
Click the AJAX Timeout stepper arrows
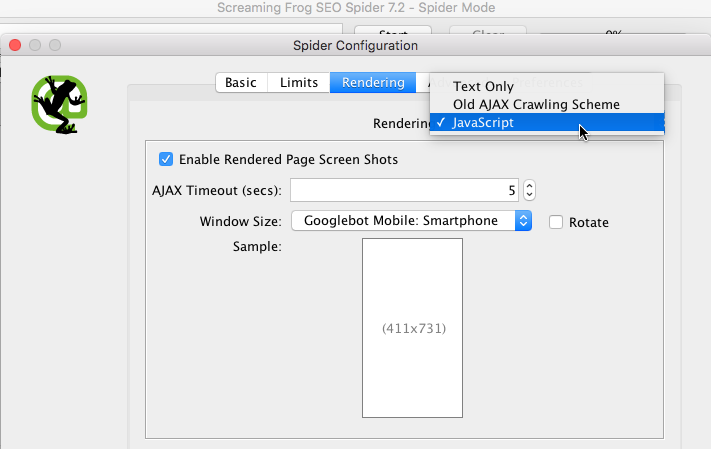(530, 190)
